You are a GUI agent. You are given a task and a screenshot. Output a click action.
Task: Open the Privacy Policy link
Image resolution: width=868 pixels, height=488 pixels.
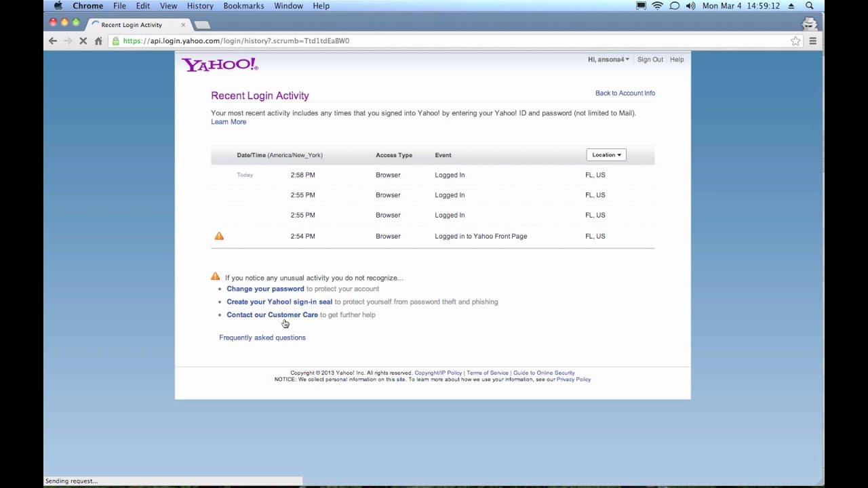574,380
